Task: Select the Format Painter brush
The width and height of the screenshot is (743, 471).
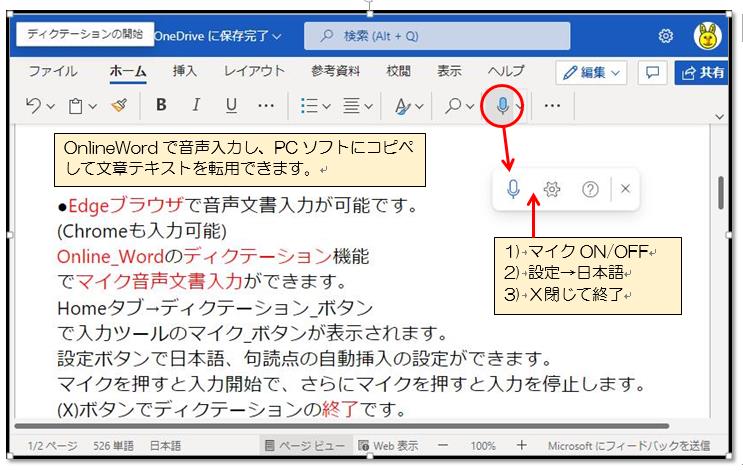Action: (119, 105)
